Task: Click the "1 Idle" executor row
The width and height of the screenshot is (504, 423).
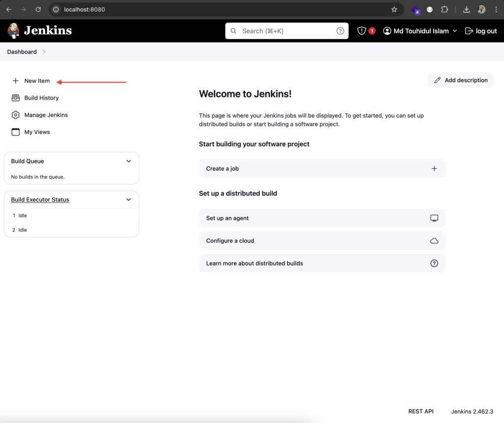Action: [71, 216]
